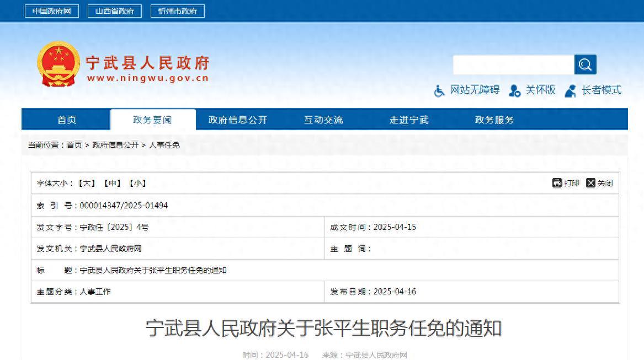
Task: Set font size to 中
Action: [x=113, y=183]
